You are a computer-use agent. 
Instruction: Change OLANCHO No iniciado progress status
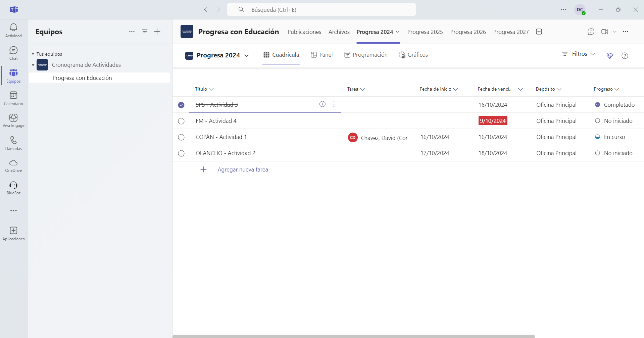[x=613, y=153]
